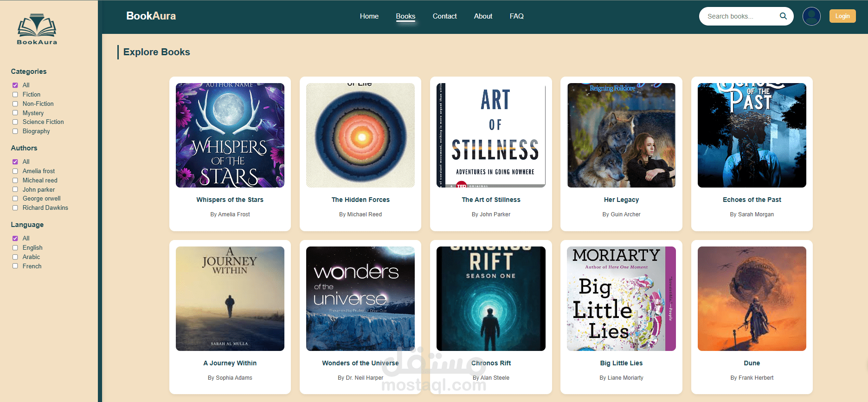Screen dimensions: 868x402
Task: Filter by author Amelia frost
Action: [x=15, y=171]
